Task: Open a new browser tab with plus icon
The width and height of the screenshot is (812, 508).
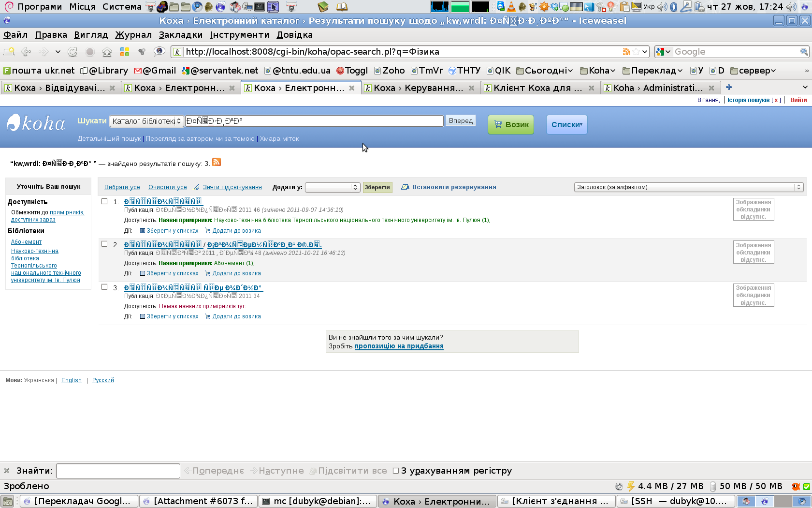Action: tap(729, 88)
